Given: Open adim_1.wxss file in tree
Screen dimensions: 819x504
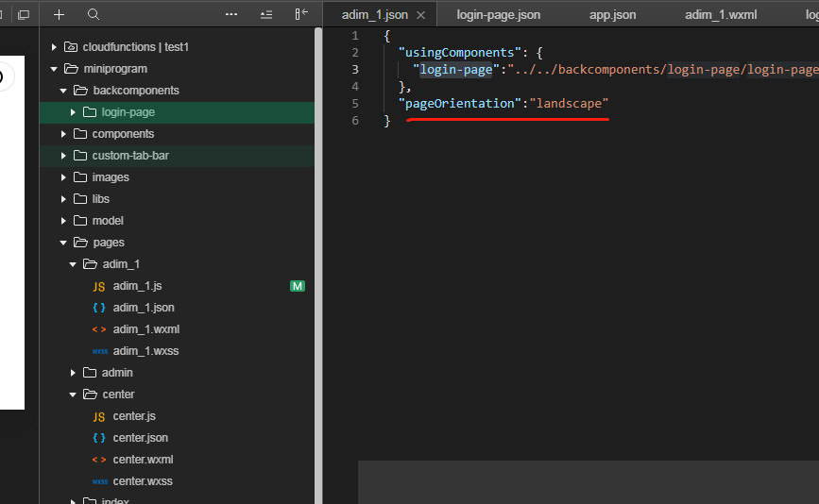Looking at the screenshot, I should click(145, 351).
